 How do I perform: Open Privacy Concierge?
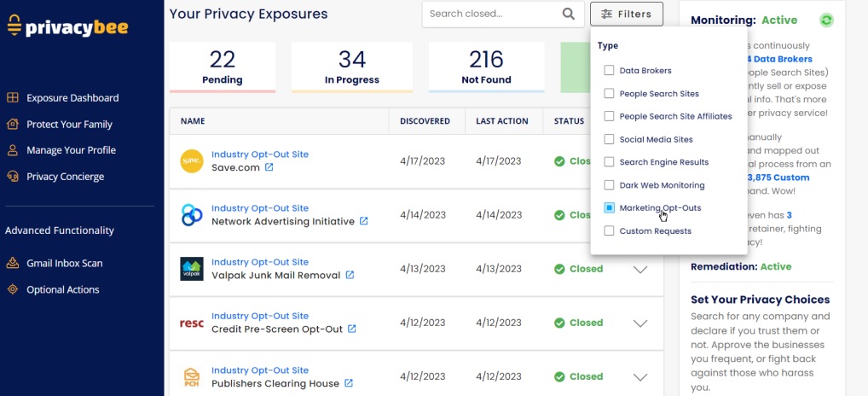[x=66, y=177]
